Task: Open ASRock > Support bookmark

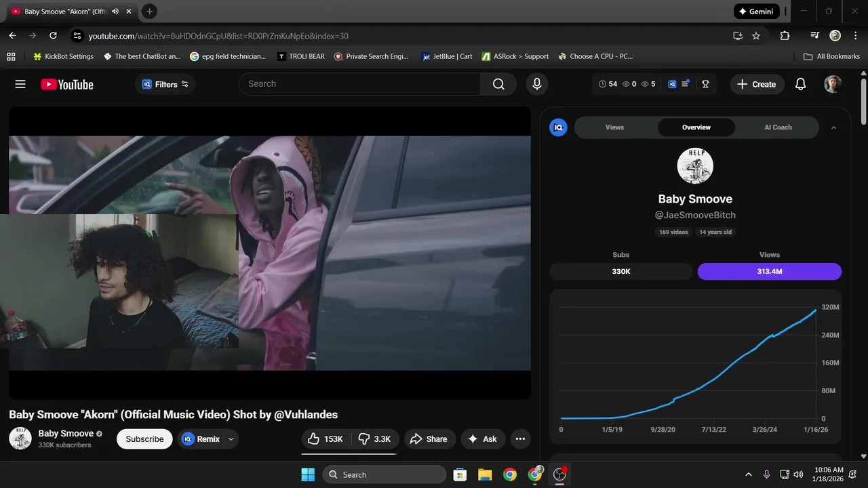Action: click(515, 56)
